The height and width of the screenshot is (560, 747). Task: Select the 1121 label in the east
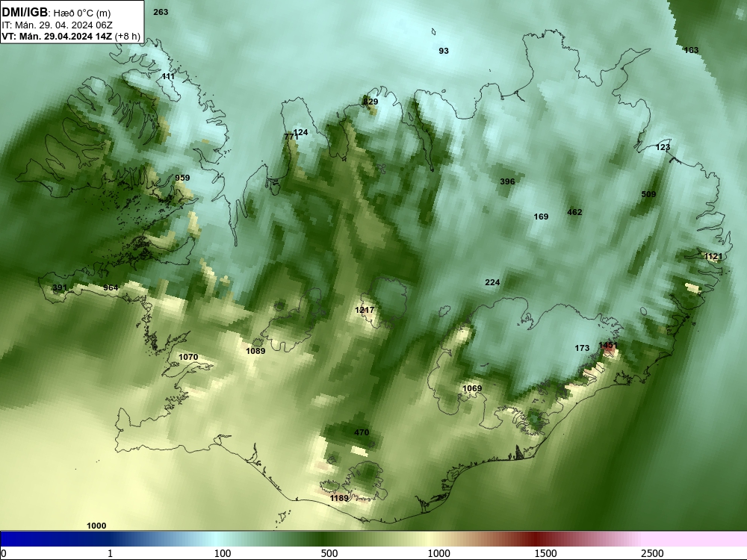(x=713, y=257)
